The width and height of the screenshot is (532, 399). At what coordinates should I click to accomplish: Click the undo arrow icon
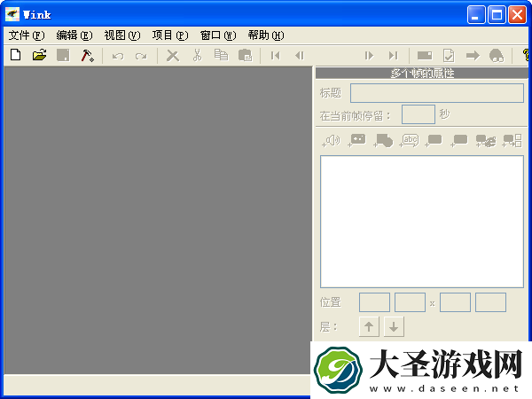(x=118, y=56)
